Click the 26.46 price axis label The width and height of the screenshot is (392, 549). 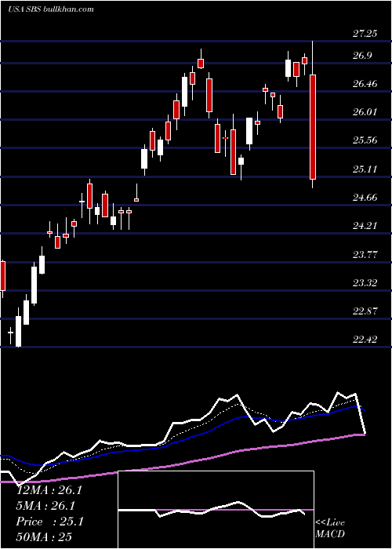[365, 84]
